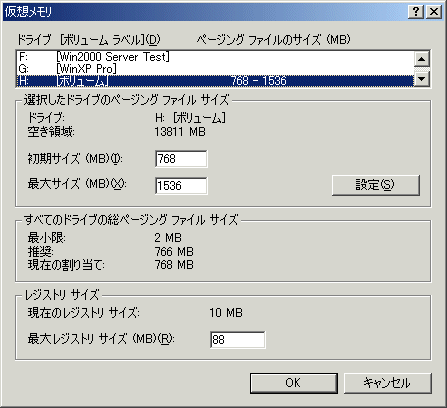The image size is (447, 408).
Task: Click the drive list scroll down arrow
Action: (422, 79)
